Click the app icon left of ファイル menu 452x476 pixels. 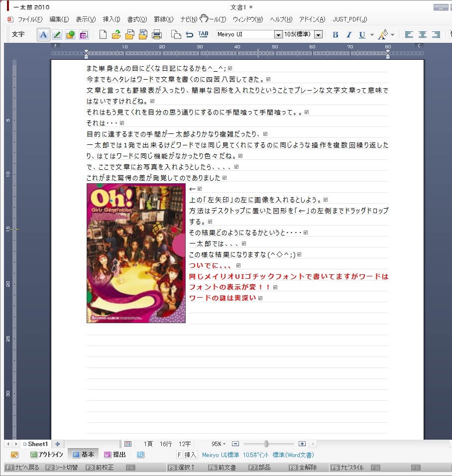point(10,19)
